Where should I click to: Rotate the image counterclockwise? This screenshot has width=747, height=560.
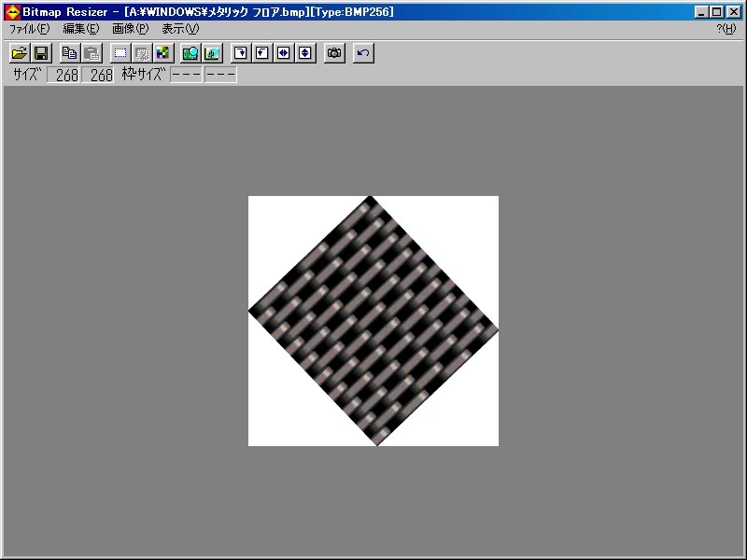point(262,53)
